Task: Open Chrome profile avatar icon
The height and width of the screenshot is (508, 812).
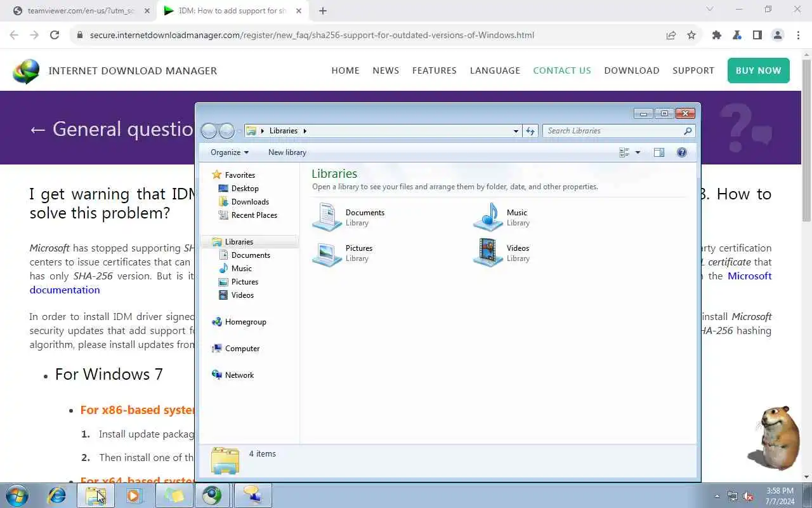Action: tap(778, 35)
